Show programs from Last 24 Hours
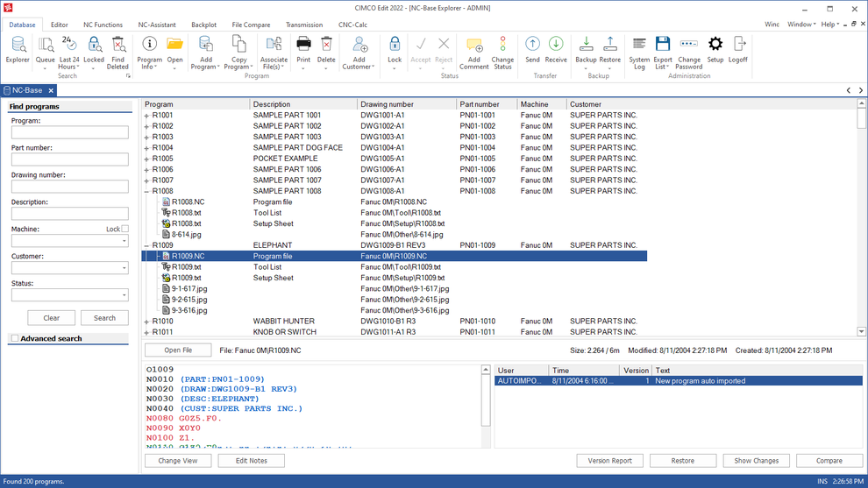This screenshot has height=488, width=868. (x=69, y=52)
